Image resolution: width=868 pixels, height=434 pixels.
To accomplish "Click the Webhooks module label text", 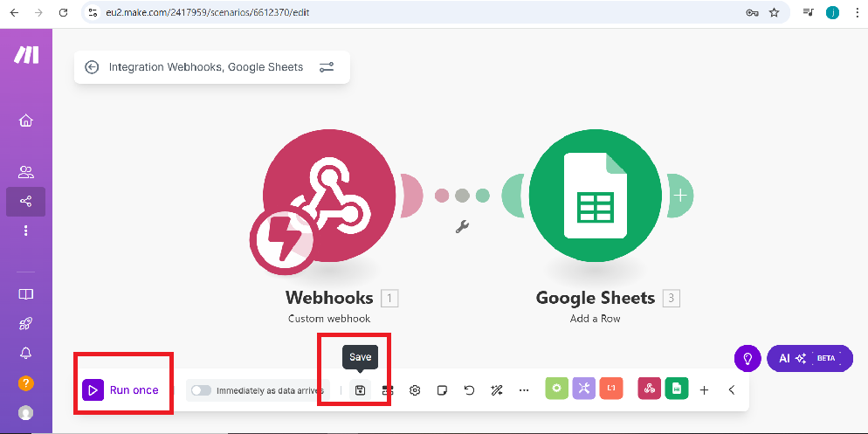I will 329,298.
